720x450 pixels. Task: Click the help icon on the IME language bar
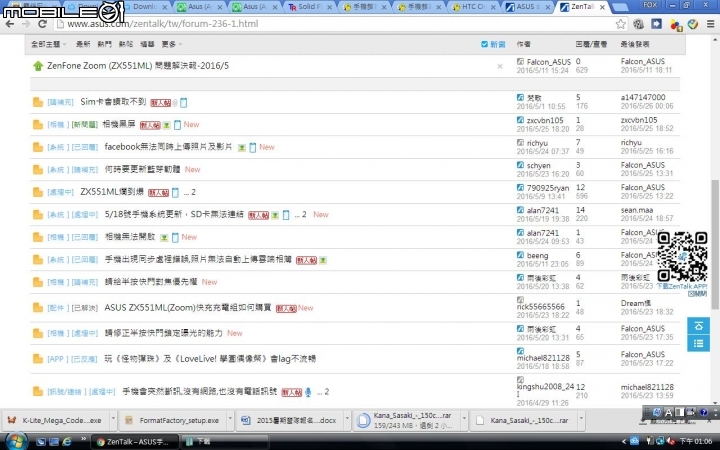pyautogui.click(x=703, y=412)
